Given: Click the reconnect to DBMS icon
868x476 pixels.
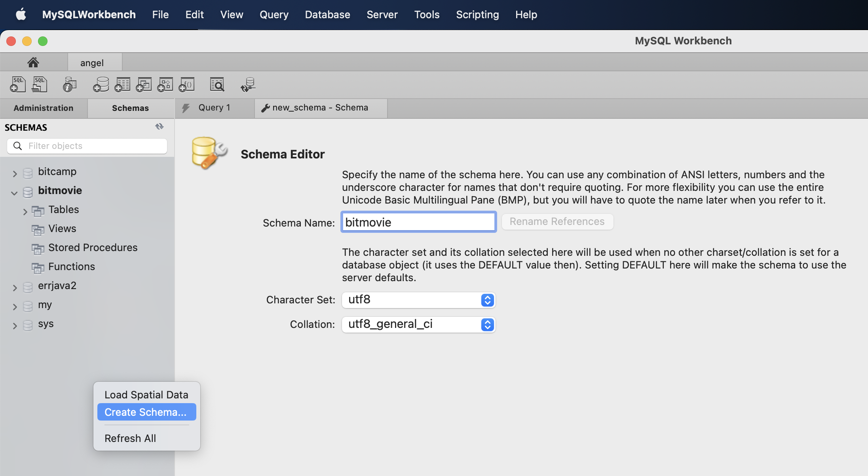Looking at the screenshot, I should click(248, 84).
